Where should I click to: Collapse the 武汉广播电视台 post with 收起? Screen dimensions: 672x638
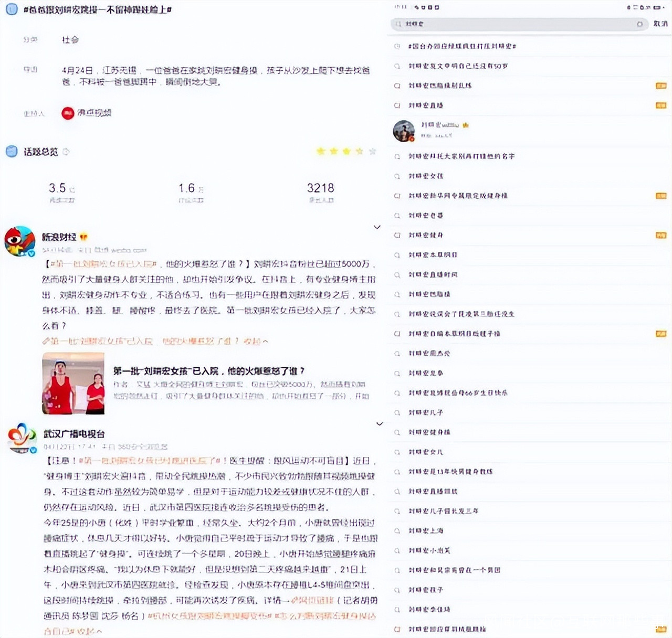90,631
